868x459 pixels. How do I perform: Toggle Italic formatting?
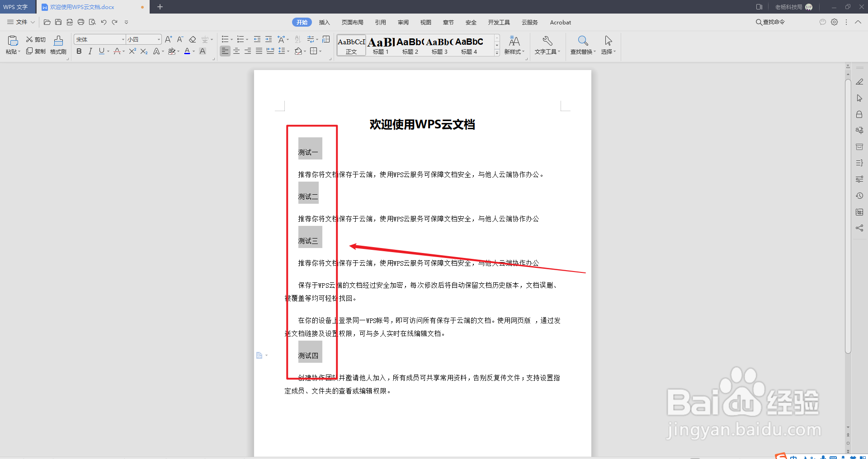tap(90, 52)
